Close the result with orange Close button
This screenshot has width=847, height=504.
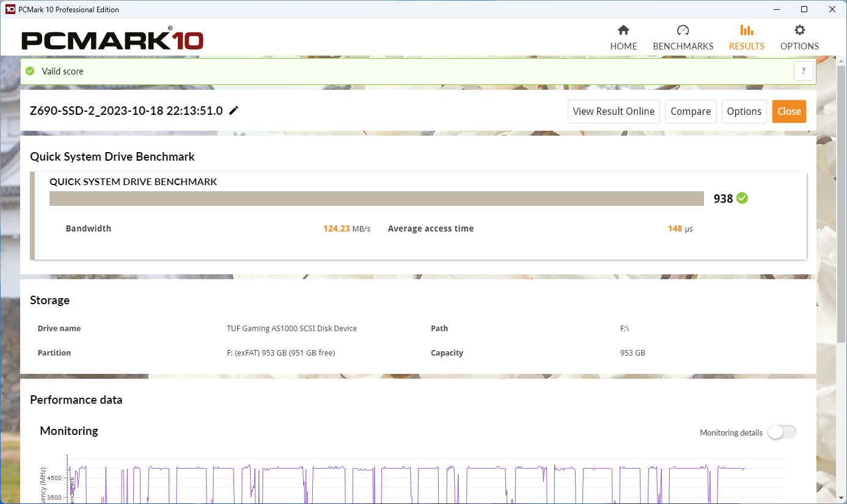point(789,111)
